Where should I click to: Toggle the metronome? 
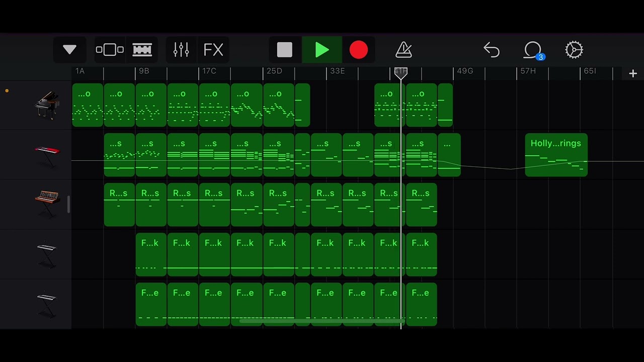(404, 50)
